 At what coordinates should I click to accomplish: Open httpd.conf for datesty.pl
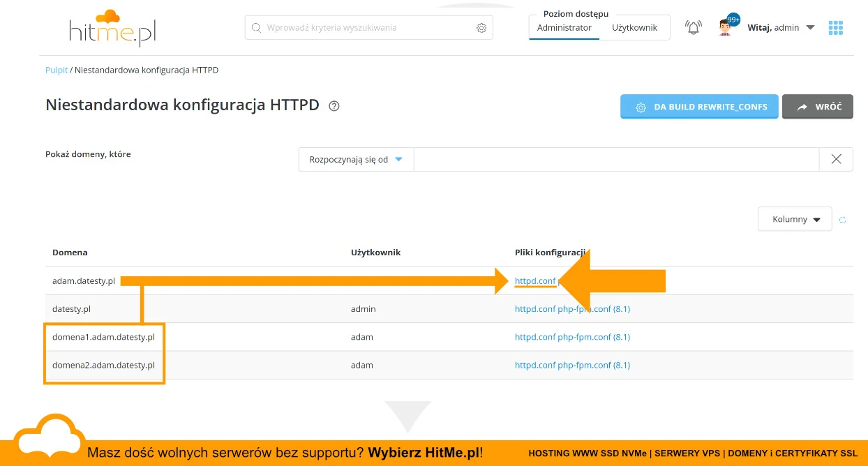[x=535, y=309]
